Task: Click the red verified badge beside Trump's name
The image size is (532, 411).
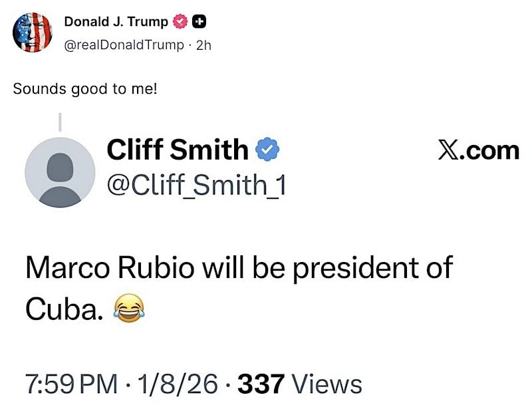Action: pyautogui.click(x=179, y=22)
